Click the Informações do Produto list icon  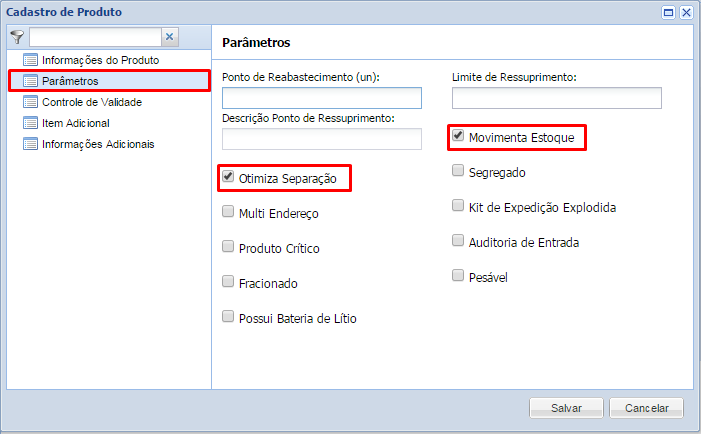[x=30, y=60]
